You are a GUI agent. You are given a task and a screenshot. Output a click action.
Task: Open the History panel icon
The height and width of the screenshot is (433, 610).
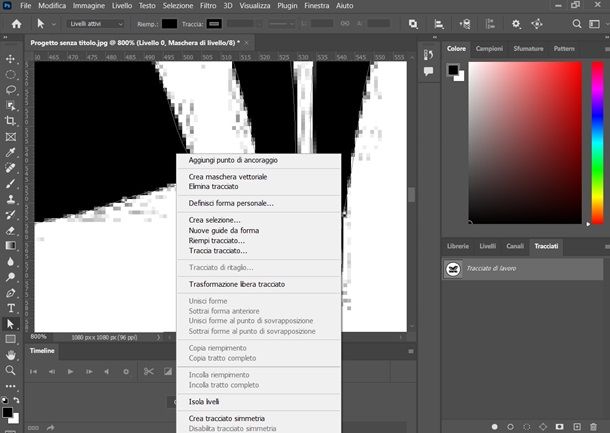click(x=428, y=55)
